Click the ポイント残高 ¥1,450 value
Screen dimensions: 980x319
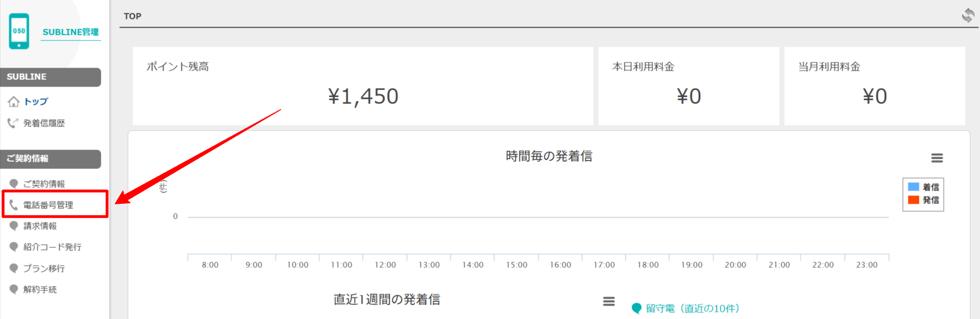pos(363,96)
